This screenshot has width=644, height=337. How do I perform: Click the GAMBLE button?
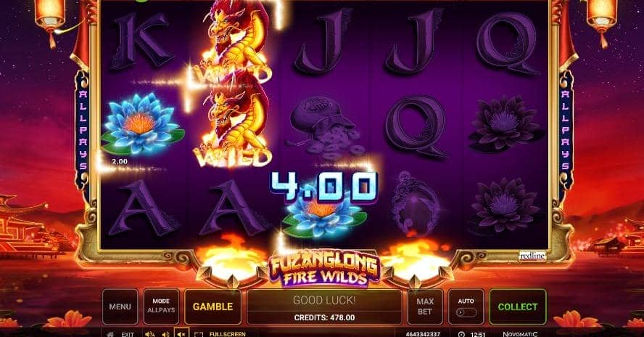tap(212, 306)
